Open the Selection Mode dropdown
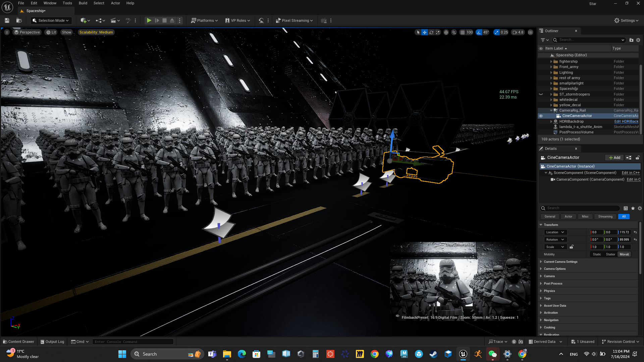Viewport: 644px width, 362px height. coord(51,20)
